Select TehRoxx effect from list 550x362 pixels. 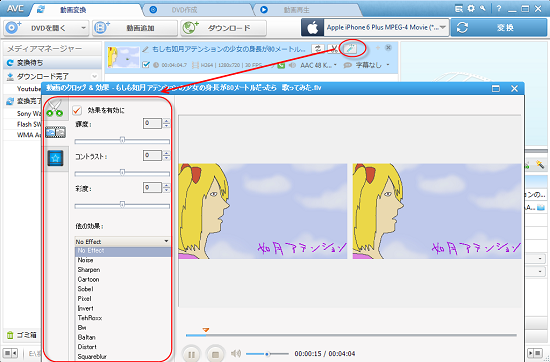90,318
